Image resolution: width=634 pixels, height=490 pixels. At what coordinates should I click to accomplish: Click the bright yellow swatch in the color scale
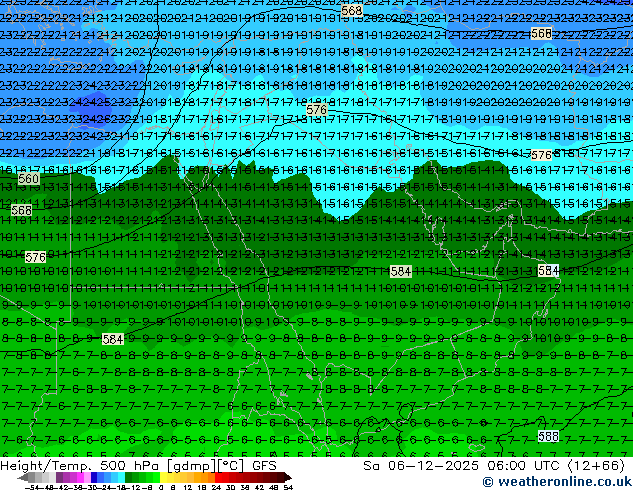click(x=164, y=478)
